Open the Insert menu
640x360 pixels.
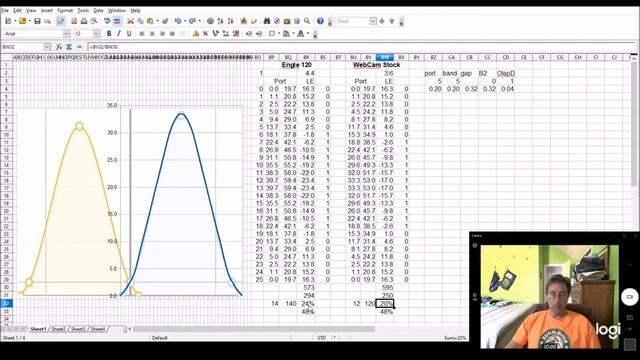point(47,10)
